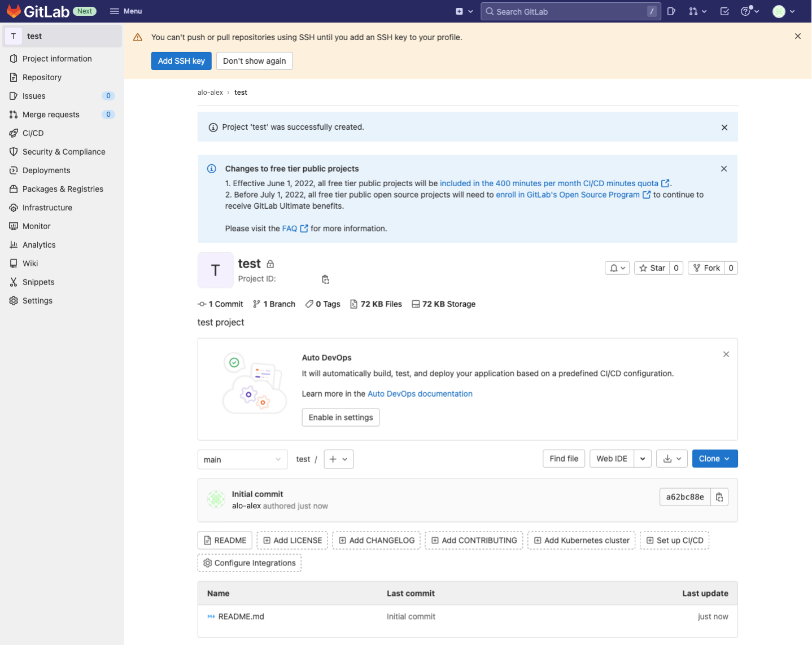The width and height of the screenshot is (812, 645).
Task: Open the to-do list icon
Action: point(724,11)
